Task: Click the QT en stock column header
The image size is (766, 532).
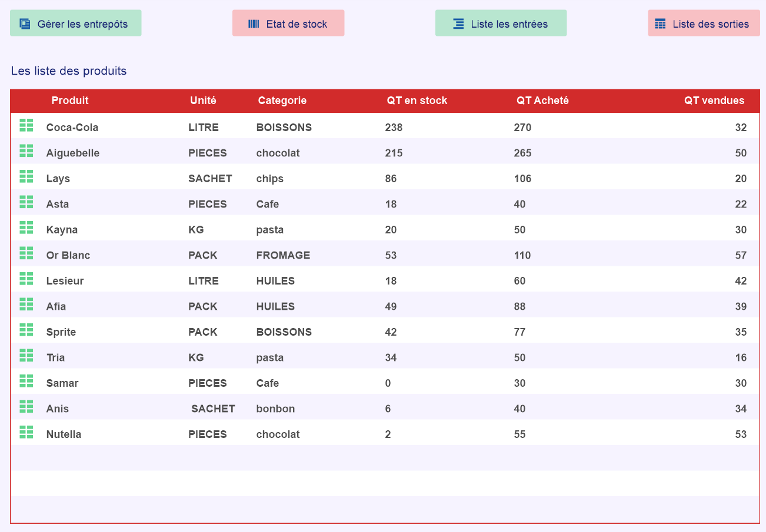Action: pyautogui.click(x=417, y=101)
